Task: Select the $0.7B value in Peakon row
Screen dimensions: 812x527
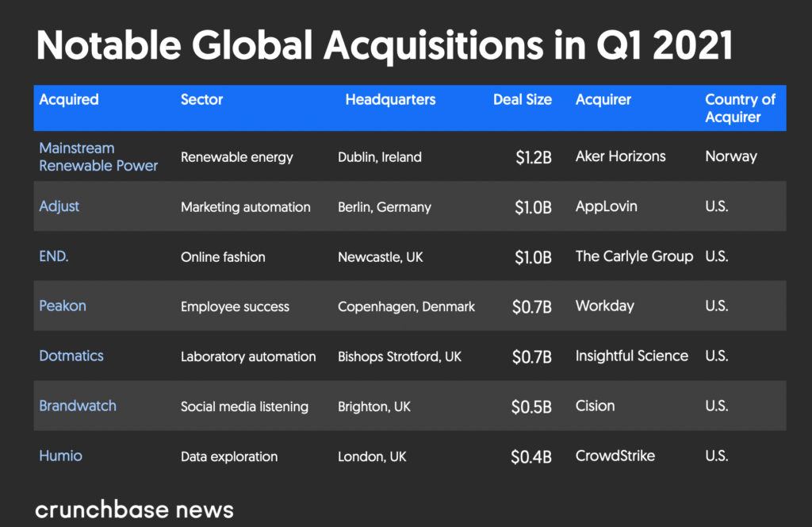Action: [x=532, y=307]
